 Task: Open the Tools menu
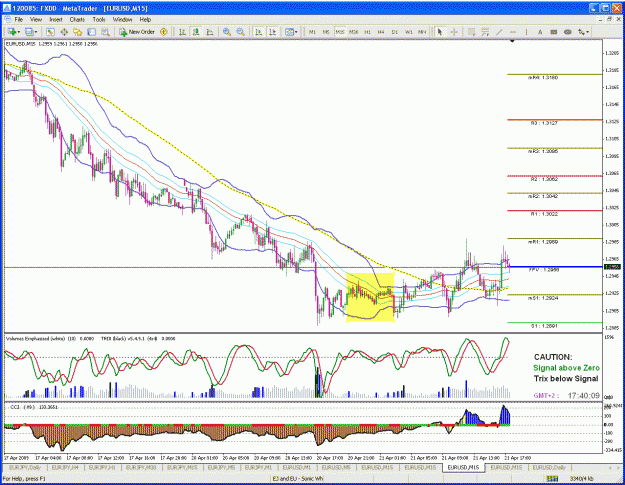(x=99, y=20)
